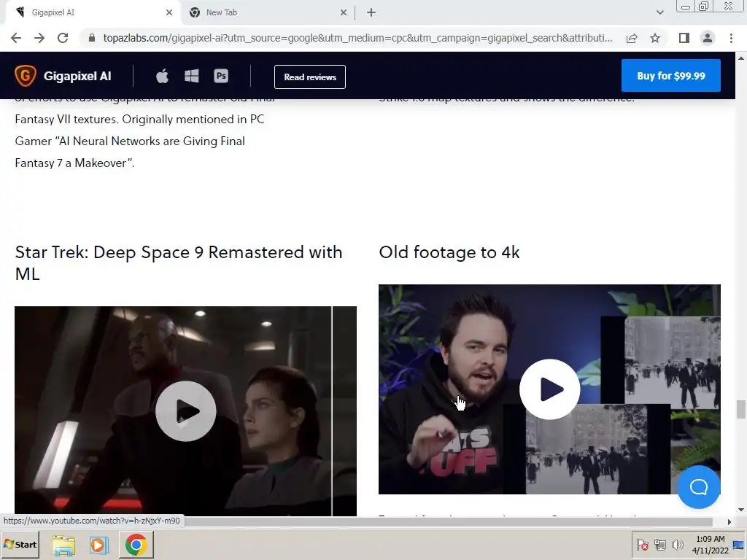Click the vertical scrollbar thumb

coord(741,410)
